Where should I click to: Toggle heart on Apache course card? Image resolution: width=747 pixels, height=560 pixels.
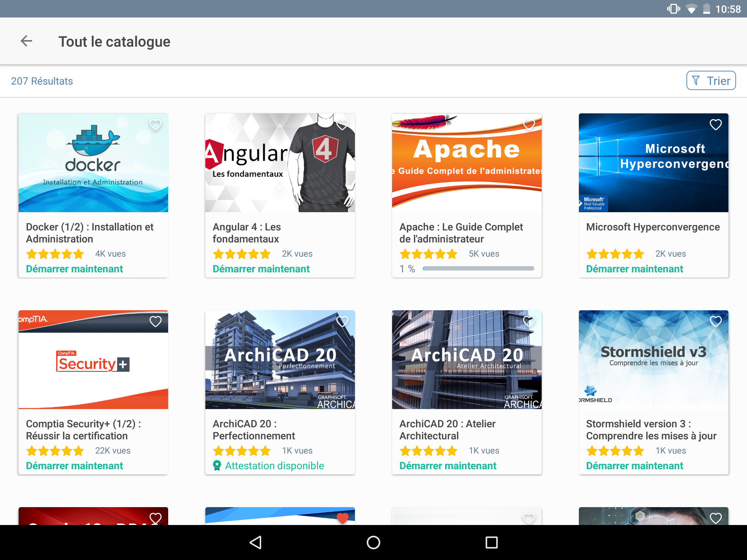pyautogui.click(x=529, y=125)
